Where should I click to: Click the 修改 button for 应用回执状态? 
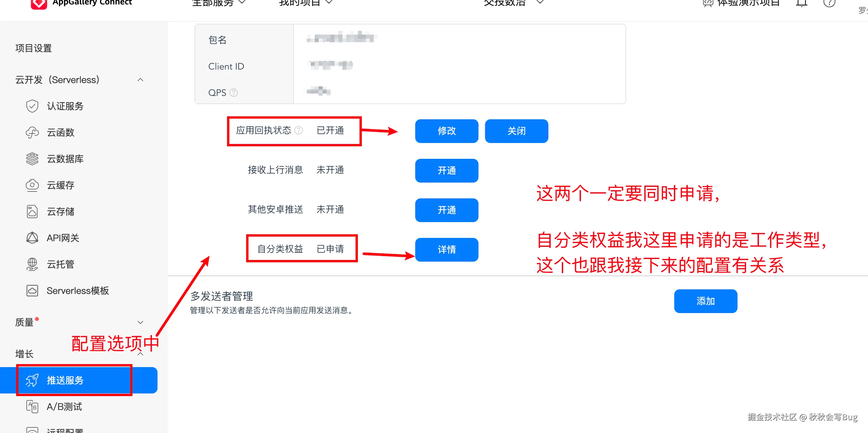pyautogui.click(x=447, y=131)
